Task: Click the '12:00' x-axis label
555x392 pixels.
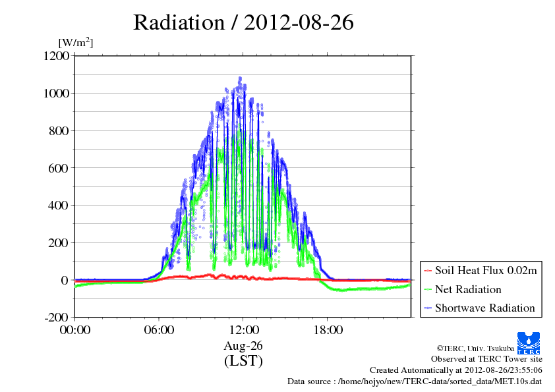Action: [x=243, y=330]
